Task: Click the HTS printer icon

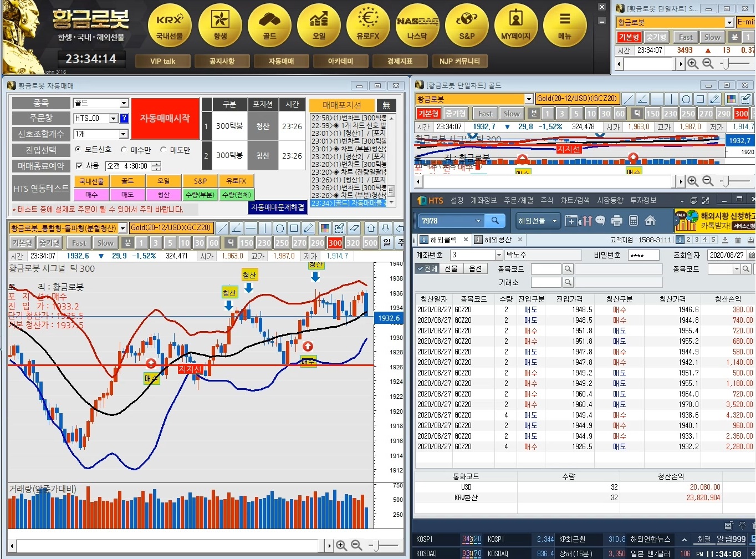Action: coord(617,221)
